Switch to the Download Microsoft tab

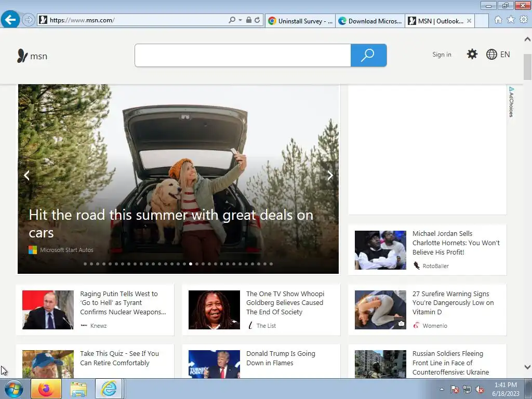coord(370,21)
